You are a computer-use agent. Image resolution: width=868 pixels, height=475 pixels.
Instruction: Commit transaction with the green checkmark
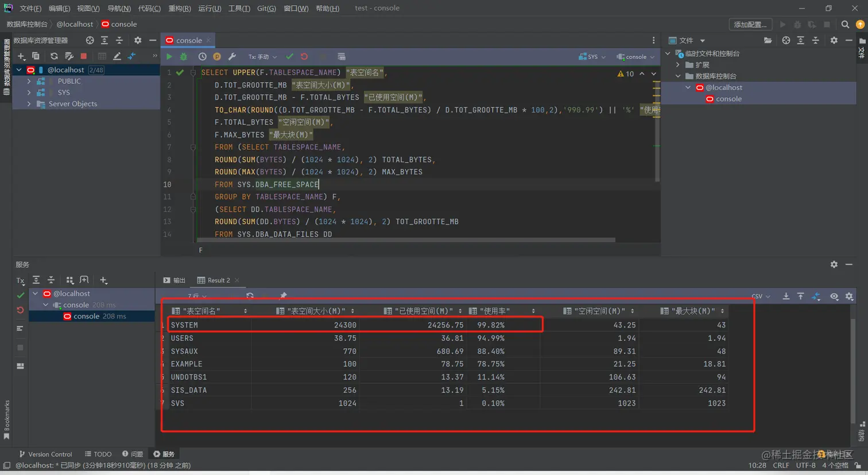[289, 57]
